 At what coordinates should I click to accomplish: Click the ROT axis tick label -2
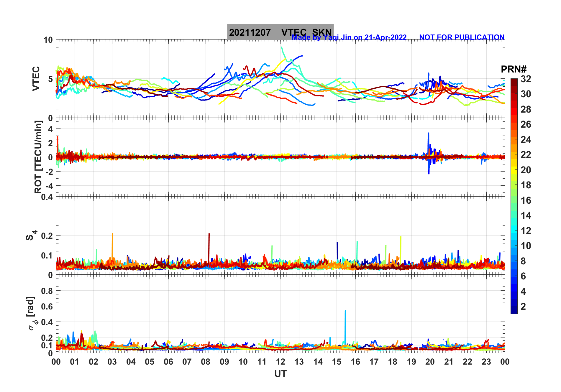click(50, 172)
